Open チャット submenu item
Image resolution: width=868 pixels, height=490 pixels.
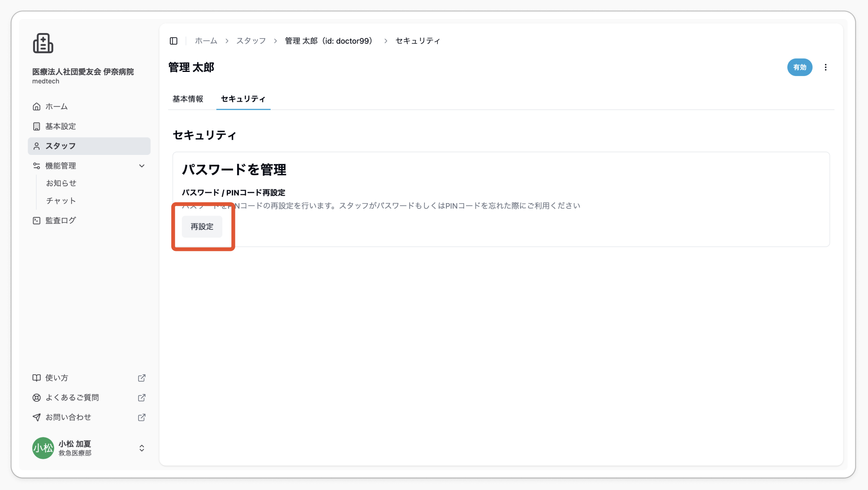point(61,201)
